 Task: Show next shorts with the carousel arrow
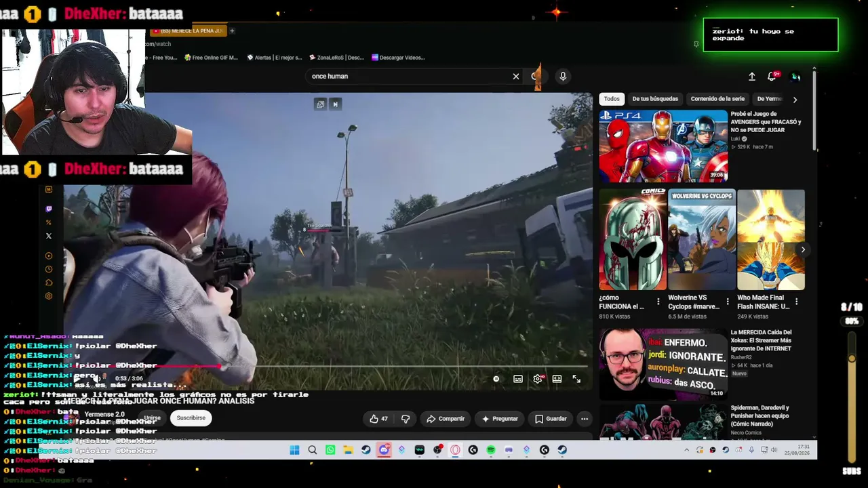tap(803, 249)
